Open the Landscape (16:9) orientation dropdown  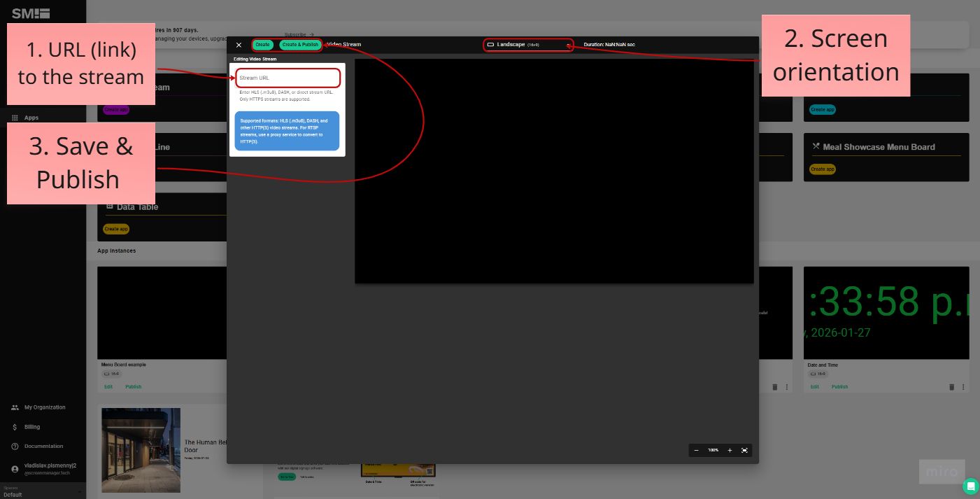[x=528, y=44]
